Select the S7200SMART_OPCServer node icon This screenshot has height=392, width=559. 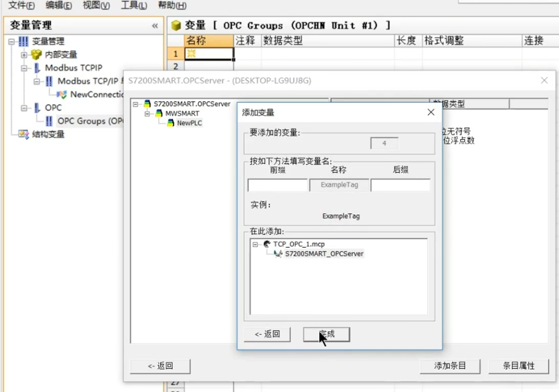[x=278, y=254]
